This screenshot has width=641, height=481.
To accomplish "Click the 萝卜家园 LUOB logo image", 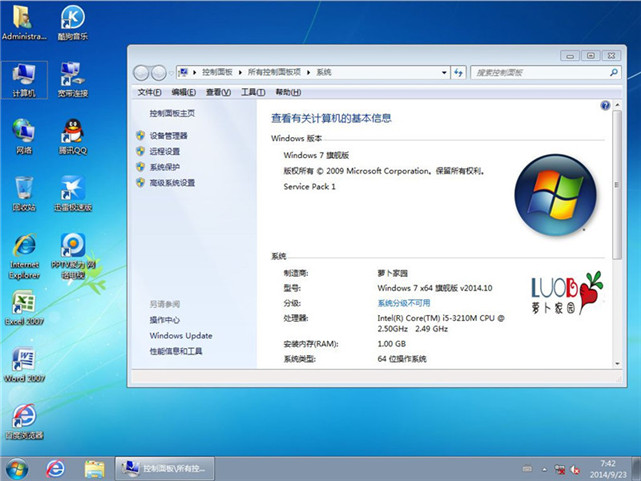I will pos(567,293).
